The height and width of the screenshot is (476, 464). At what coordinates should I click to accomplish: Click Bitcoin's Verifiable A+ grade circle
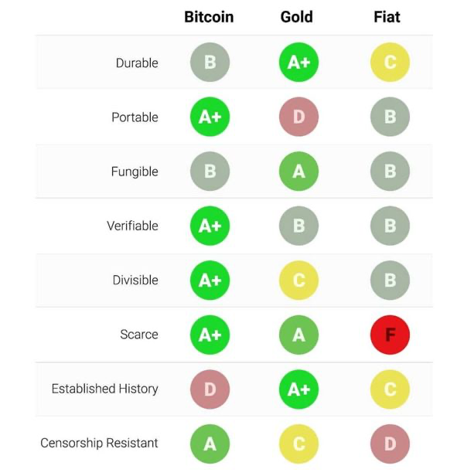pyautogui.click(x=210, y=226)
